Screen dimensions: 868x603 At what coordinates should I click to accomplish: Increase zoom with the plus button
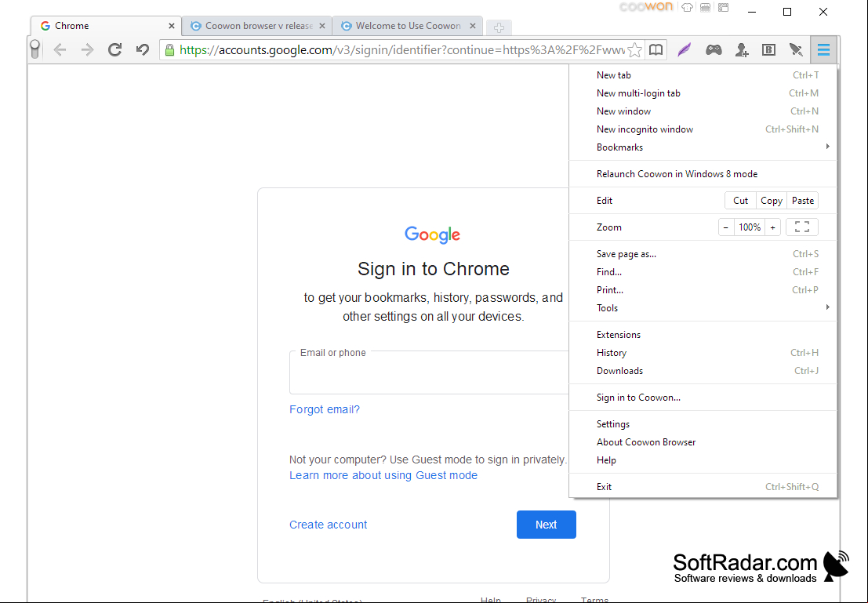tap(773, 227)
